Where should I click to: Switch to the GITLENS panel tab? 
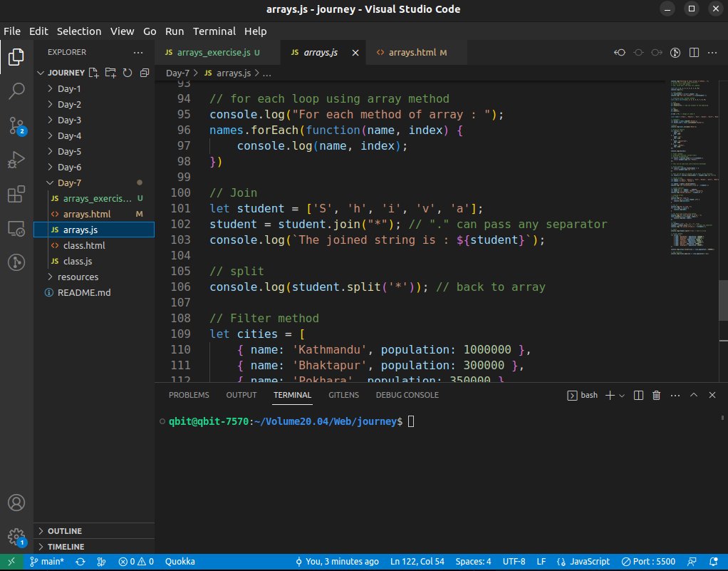343,395
